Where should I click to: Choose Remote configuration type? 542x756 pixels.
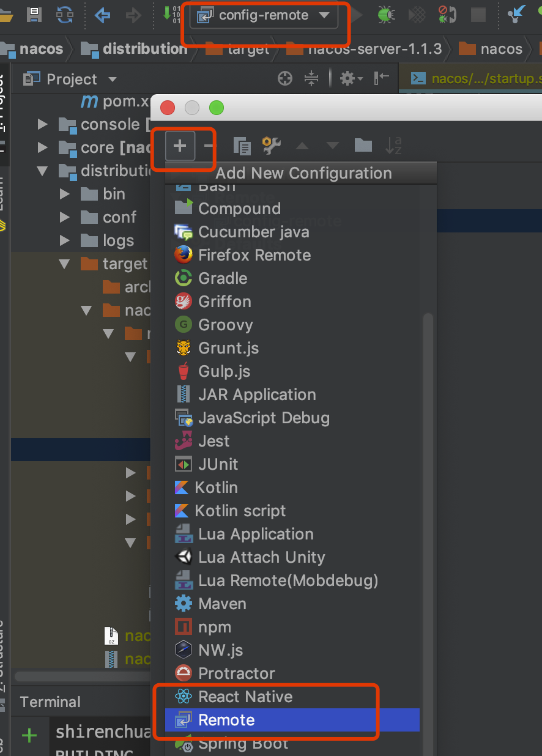coord(292,720)
